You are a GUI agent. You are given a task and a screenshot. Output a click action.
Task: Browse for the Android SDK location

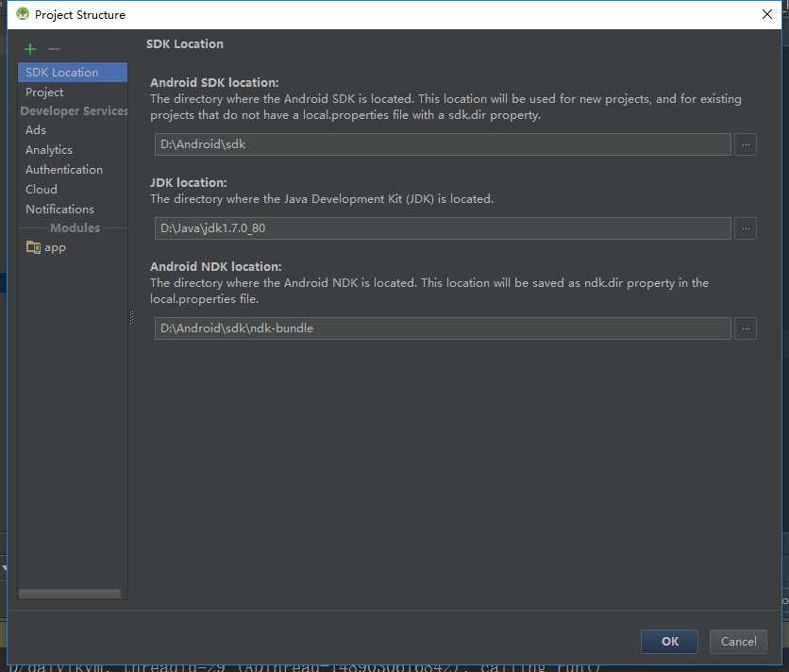pyautogui.click(x=746, y=145)
